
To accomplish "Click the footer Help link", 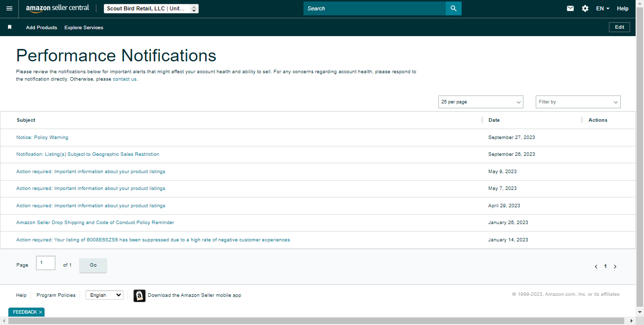I will [x=21, y=295].
